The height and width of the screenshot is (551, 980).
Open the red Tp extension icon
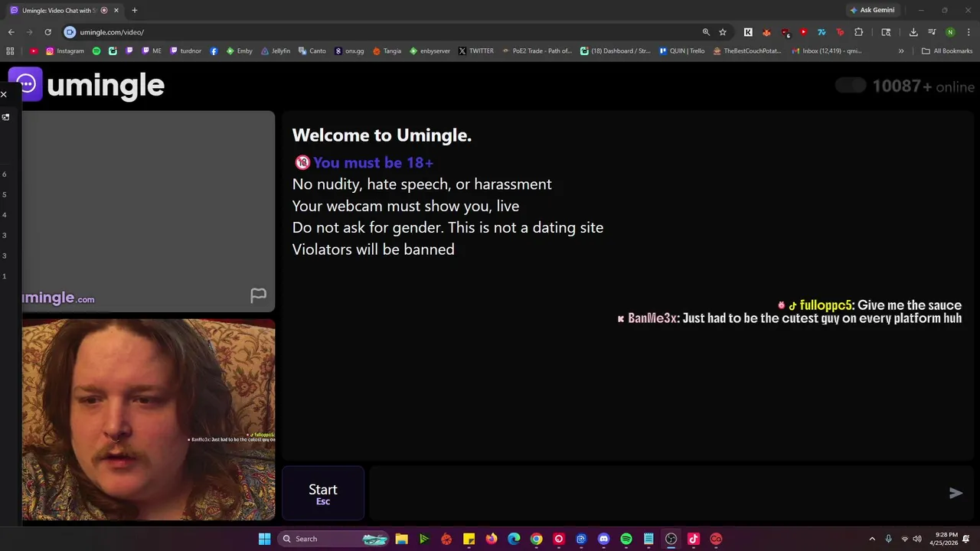click(840, 32)
